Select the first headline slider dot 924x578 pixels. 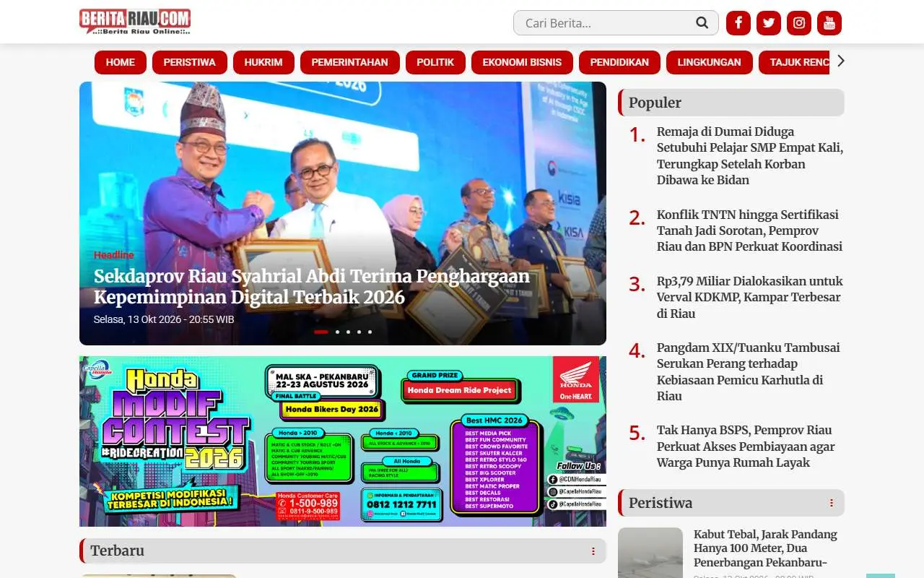(321, 332)
